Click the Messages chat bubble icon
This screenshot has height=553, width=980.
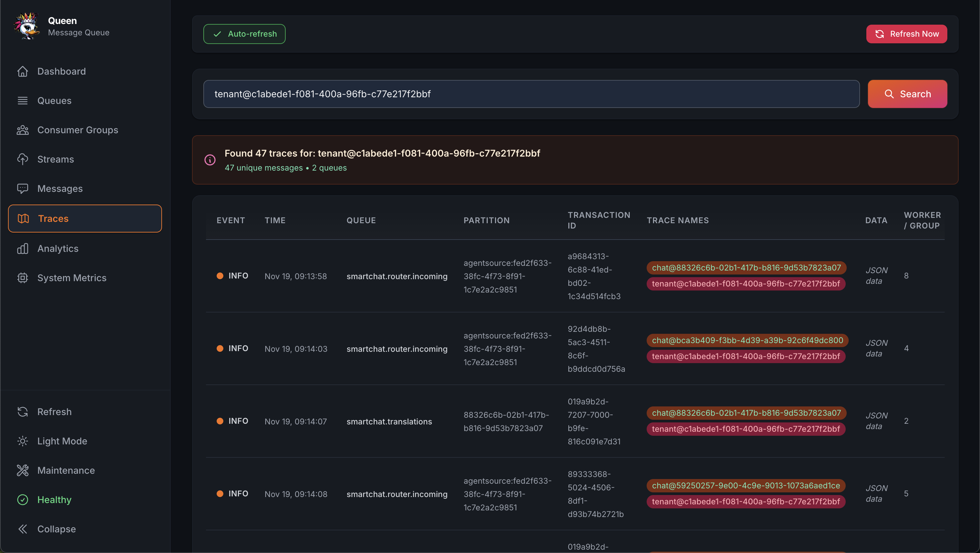coord(23,189)
